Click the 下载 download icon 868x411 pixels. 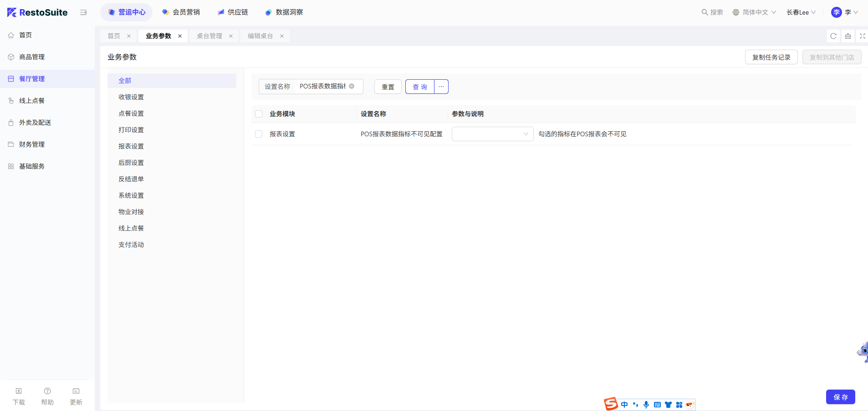pos(19,391)
